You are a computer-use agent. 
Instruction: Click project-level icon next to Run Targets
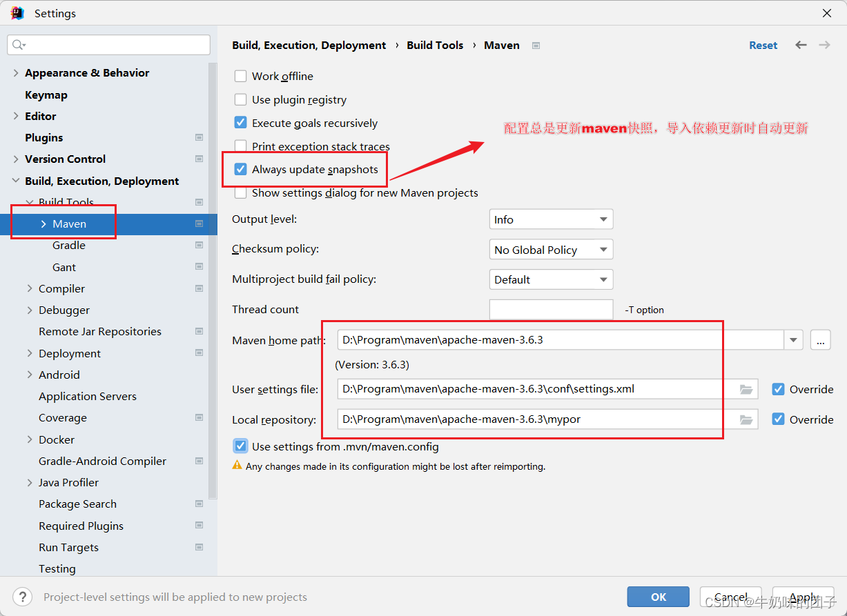pyautogui.click(x=199, y=547)
